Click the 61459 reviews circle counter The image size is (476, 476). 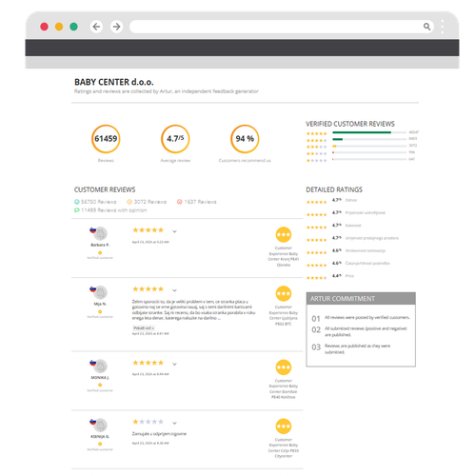[106, 139]
